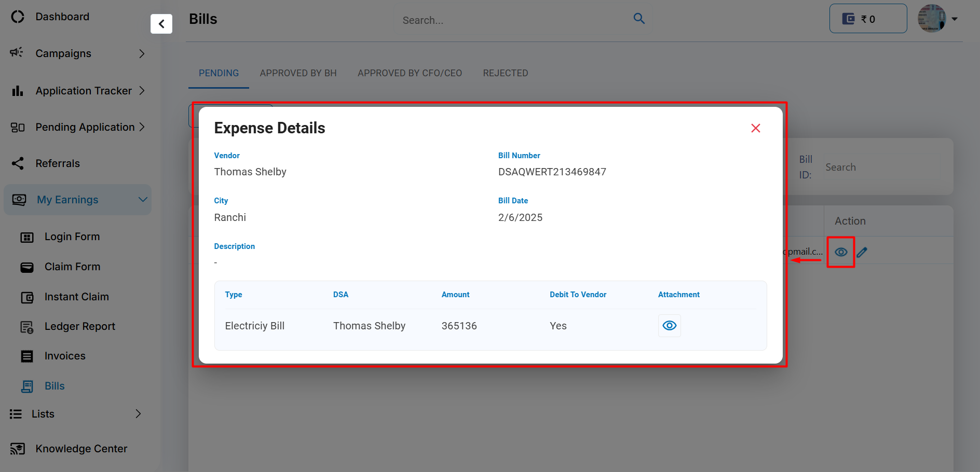The height and width of the screenshot is (472, 980).
Task: Open the Instant Claim page
Action: point(77,297)
